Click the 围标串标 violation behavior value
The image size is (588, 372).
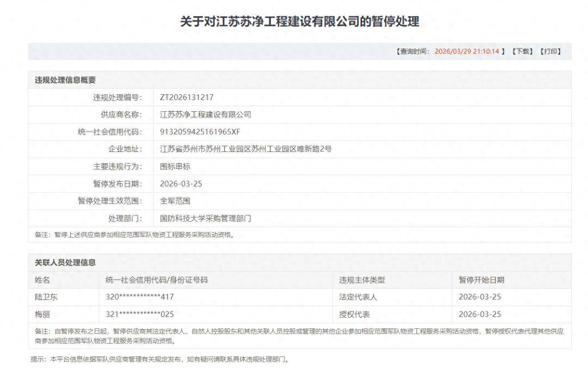pos(175,166)
